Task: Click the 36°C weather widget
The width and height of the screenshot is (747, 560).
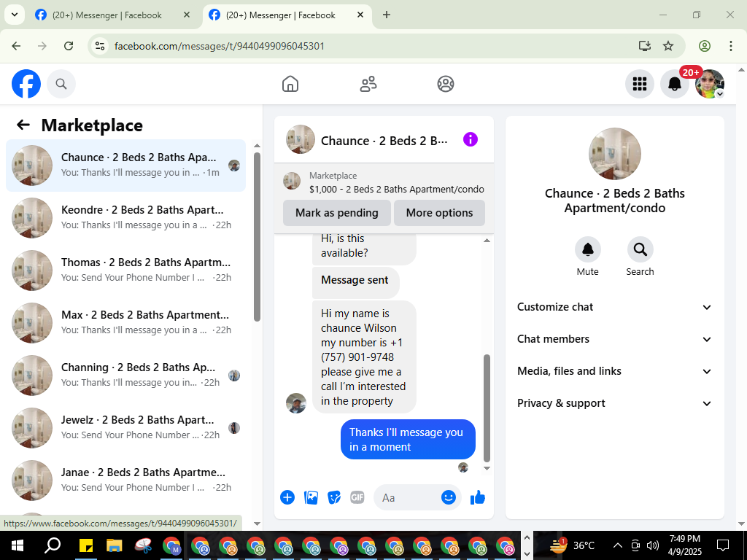Action: (573, 545)
